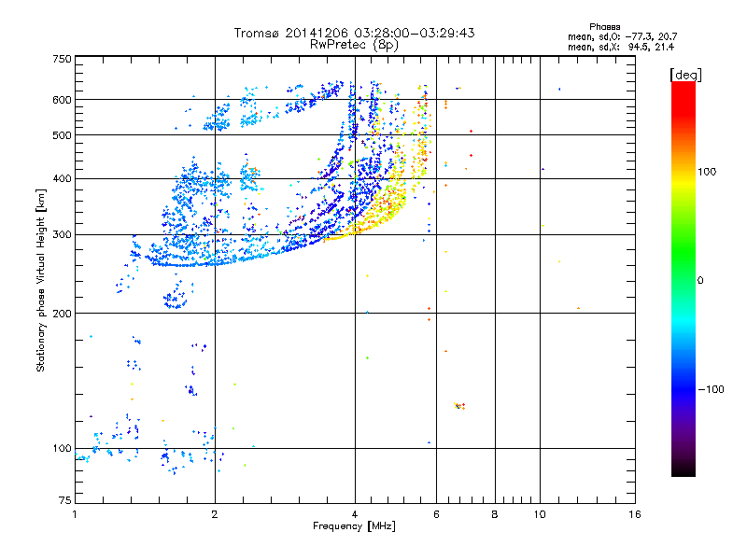
Task: Click the 'mean, sd,O: -77.3, 20.7' text
Action: 622,36
